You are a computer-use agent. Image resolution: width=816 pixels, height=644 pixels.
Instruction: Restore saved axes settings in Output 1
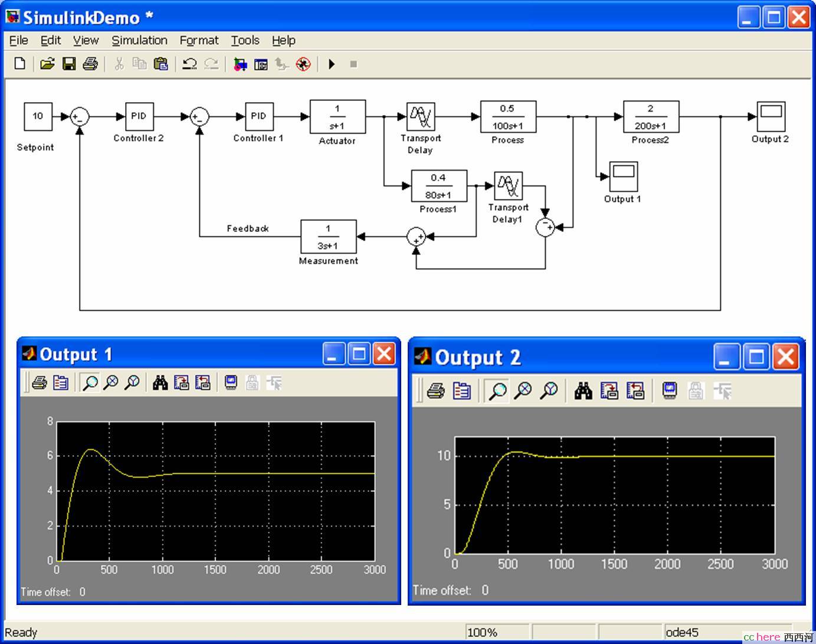coord(203,383)
